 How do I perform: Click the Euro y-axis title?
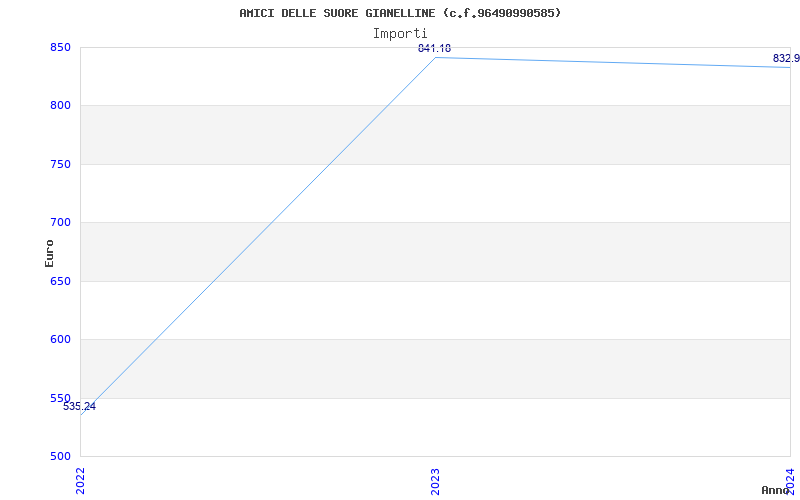[49, 253]
